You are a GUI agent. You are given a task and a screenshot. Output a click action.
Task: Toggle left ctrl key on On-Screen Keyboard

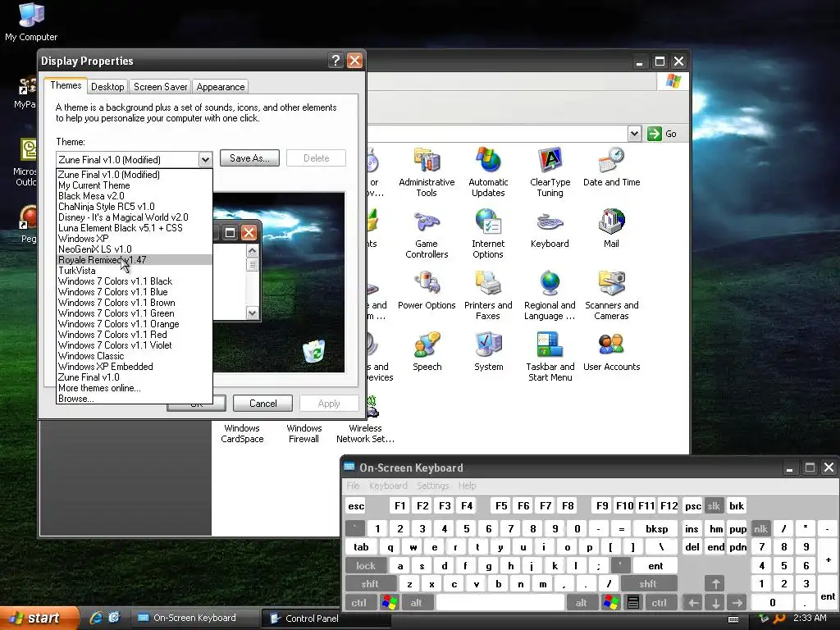coord(359,603)
